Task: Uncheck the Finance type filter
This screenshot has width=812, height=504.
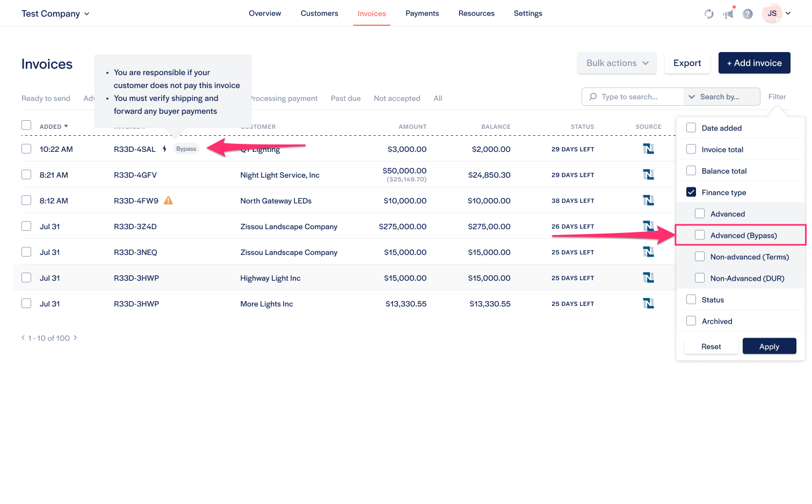Action: coord(691,192)
